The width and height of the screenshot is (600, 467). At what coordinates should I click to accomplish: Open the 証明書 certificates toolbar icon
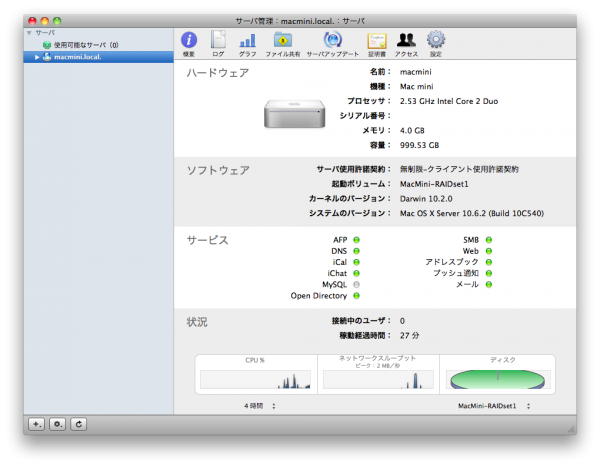tap(377, 44)
